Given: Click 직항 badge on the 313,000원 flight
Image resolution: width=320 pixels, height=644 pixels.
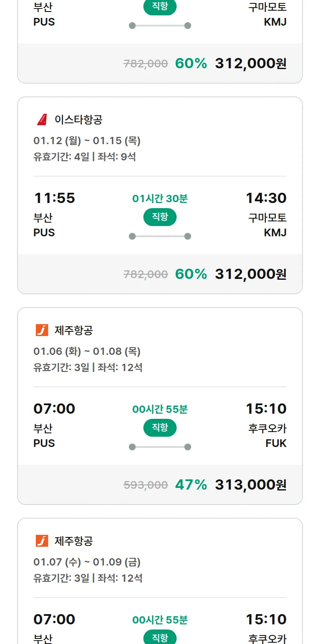Looking at the screenshot, I should [x=160, y=428].
